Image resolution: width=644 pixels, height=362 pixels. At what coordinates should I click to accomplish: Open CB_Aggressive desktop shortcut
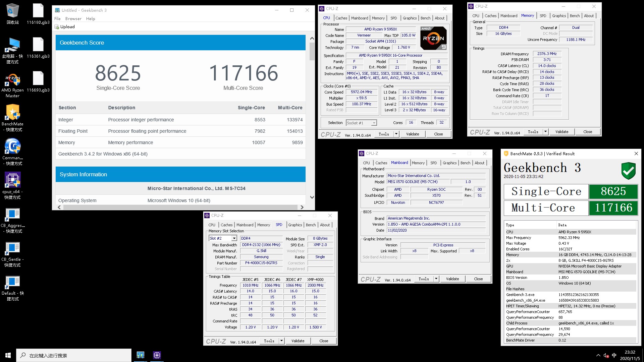point(13,220)
